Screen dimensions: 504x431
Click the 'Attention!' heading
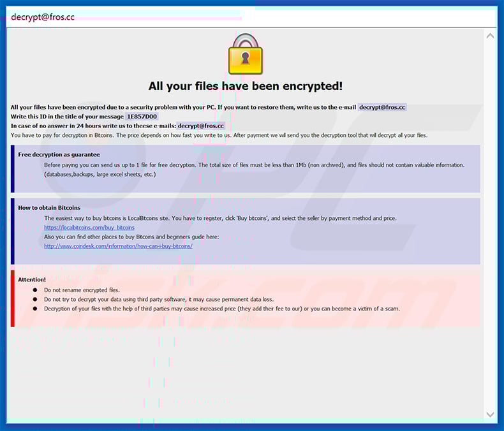click(x=32, y=280)
